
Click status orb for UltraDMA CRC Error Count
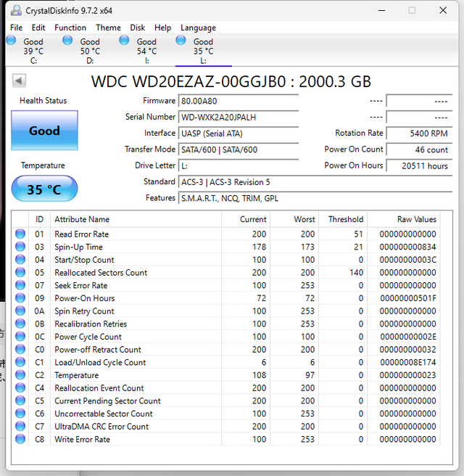[20, 426]
